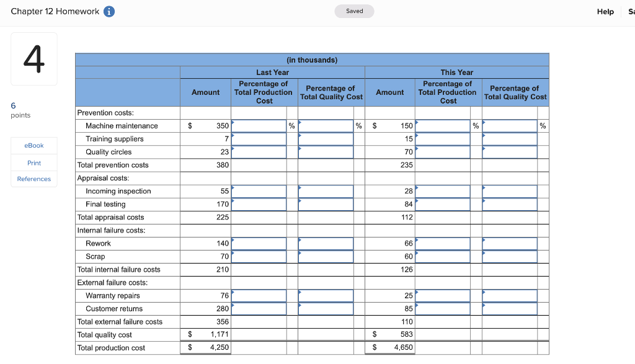
Task: Click This Year quality cost field for Training suppliers
Action: tap(510, 139)
